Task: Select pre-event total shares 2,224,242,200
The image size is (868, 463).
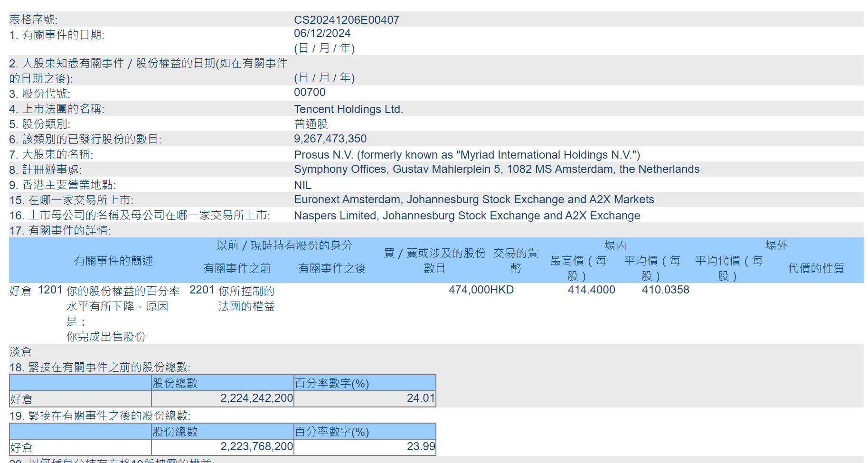Action: pos(257,398)
